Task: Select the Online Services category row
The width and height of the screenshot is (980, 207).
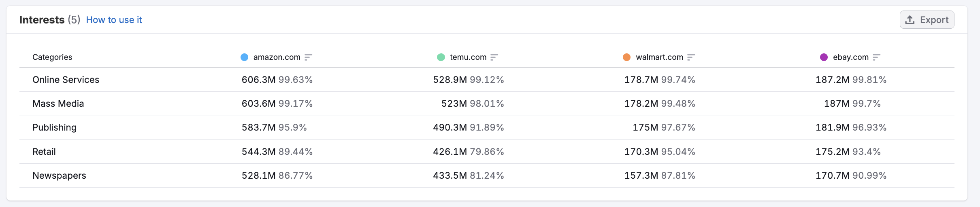Action: [x=66, y=80]
